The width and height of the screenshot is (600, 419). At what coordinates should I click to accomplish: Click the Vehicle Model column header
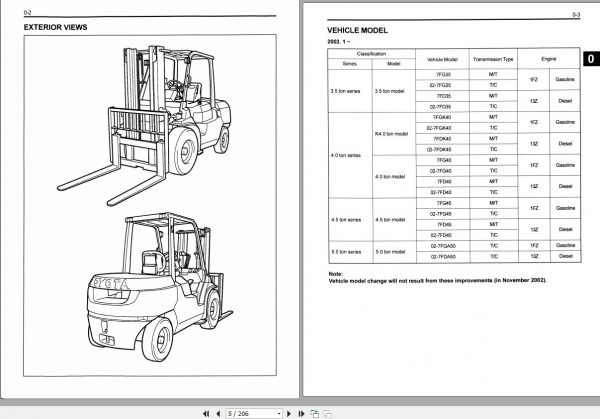pyautogui.click(x=442, y=59)
